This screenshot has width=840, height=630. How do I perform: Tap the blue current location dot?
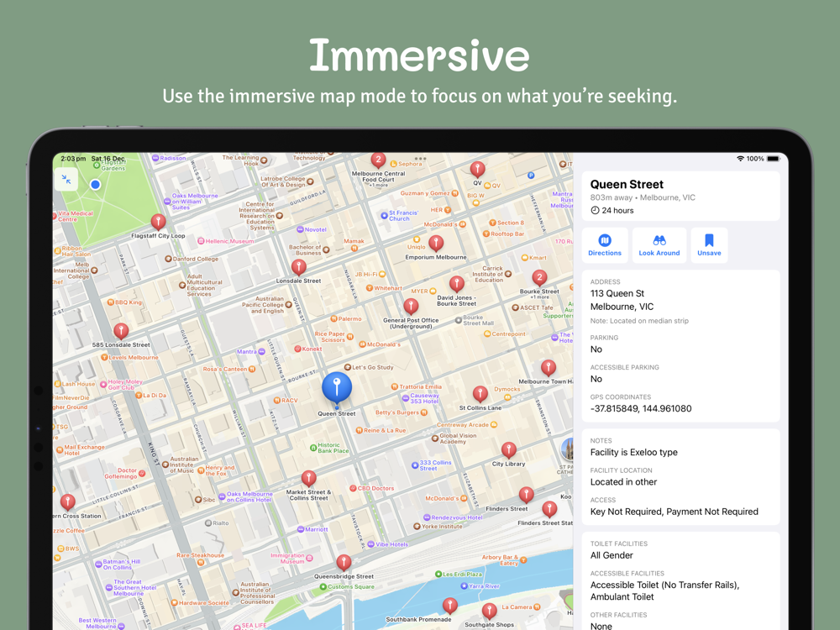(x=96, y=185)
